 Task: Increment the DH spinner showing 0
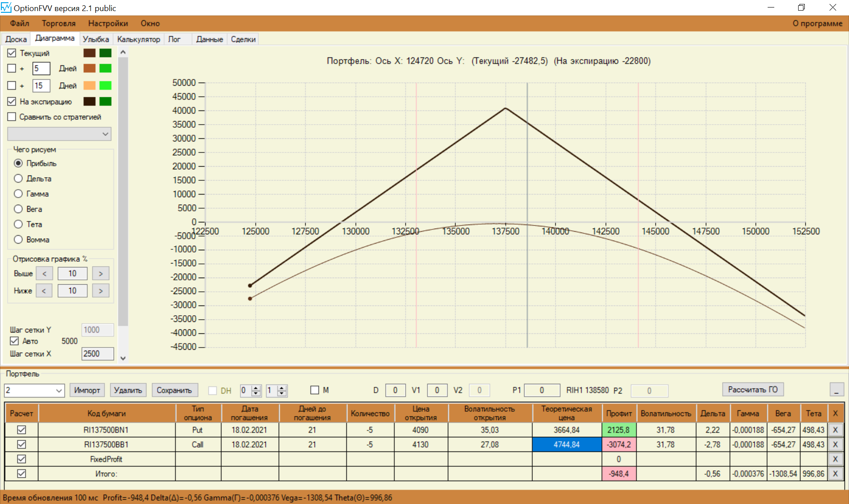tap(256, 388)
